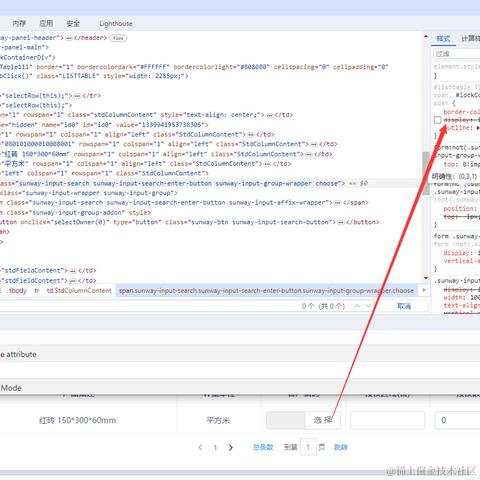This screenshot has height=480, width=480.
Task: Expand the 红砖 150*300*60mm td ellipsis
Action: click(x=309, y=154)
